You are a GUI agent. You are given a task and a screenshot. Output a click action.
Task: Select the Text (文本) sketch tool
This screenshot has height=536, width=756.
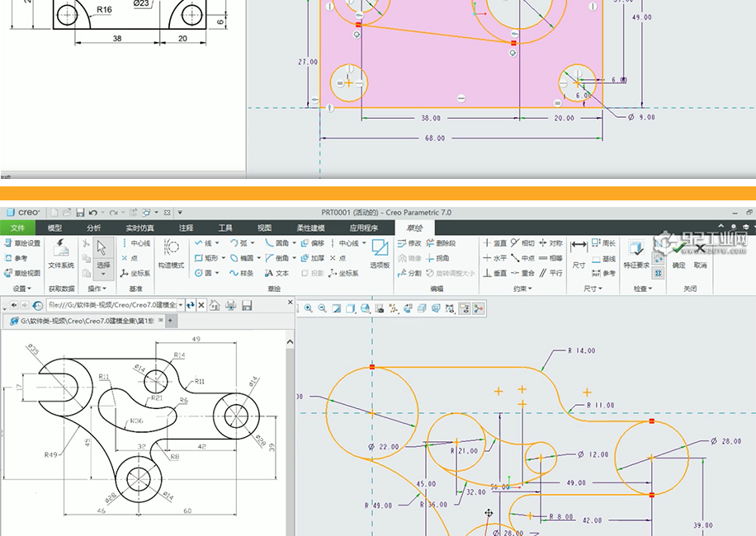coord(276,273)
